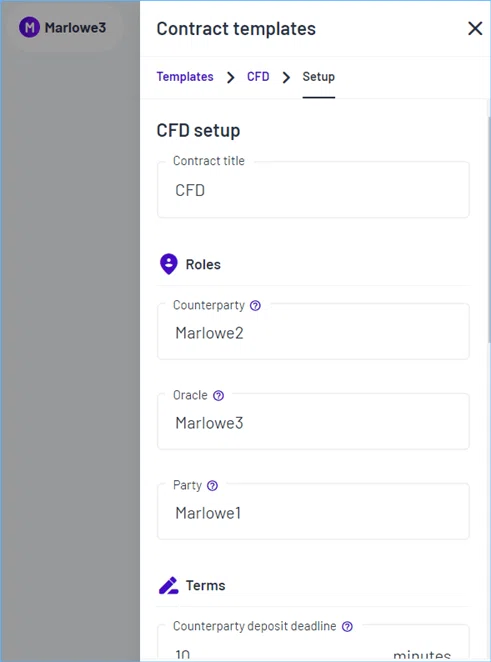
Task: Edit the Contract title field
Action: (x=313, y=190)
